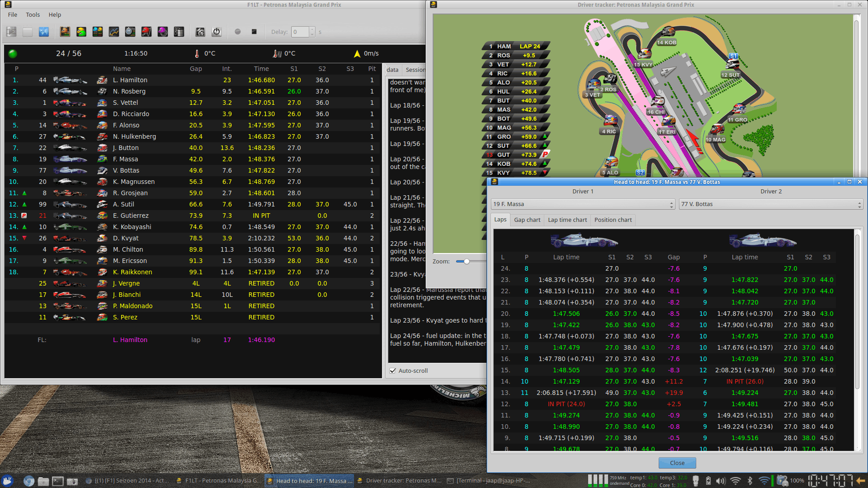Open Driver 1 dropdown showing 19 F. Massa
Screen dimensions: 868x488
583,204
